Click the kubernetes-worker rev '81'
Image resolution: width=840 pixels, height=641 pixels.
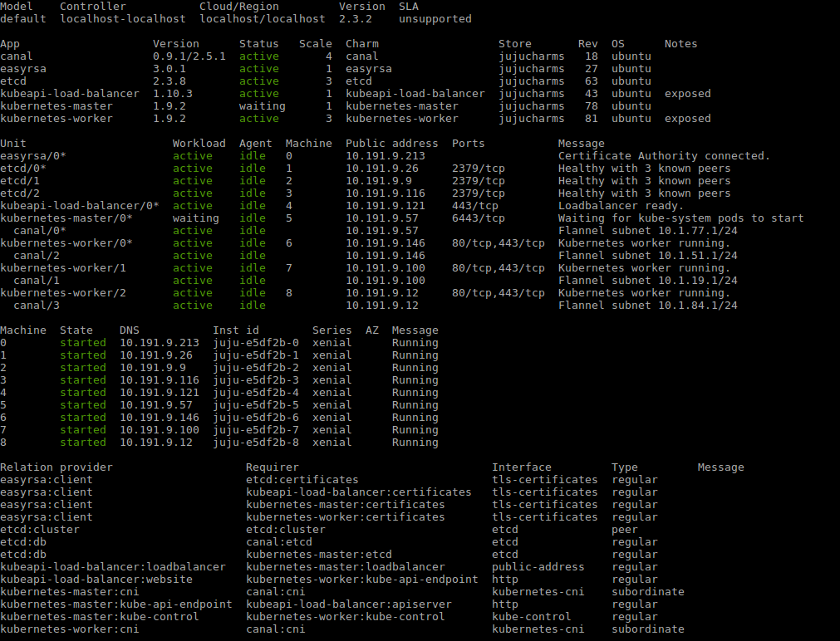[x=592, y=119]
